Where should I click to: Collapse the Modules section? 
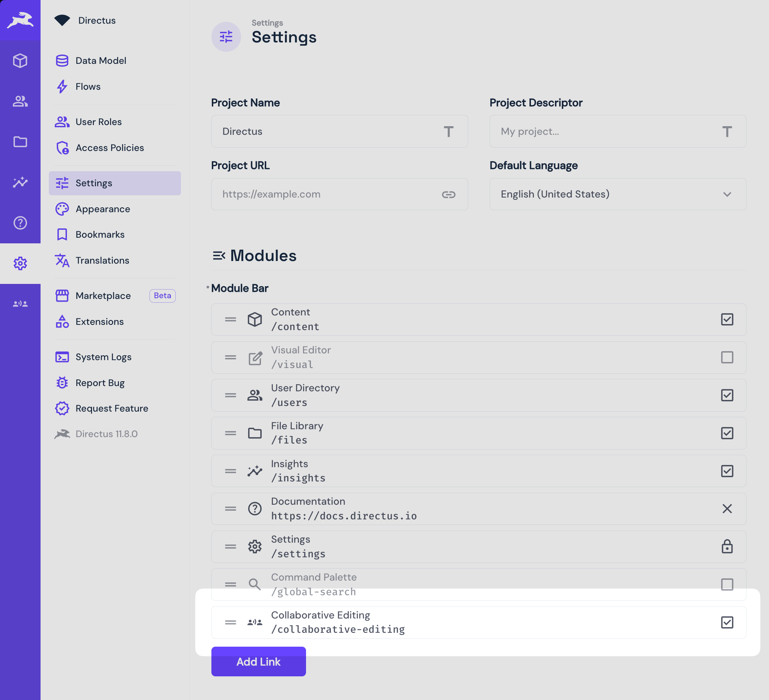219,256
